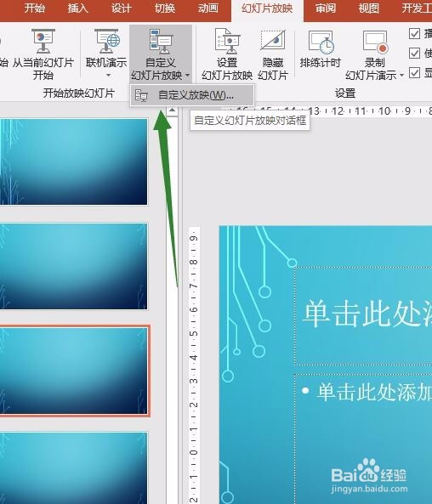Toggle the second checkbox in 设置 group
432x504 pixels.
pyautogui.click(x=414, y=54)
